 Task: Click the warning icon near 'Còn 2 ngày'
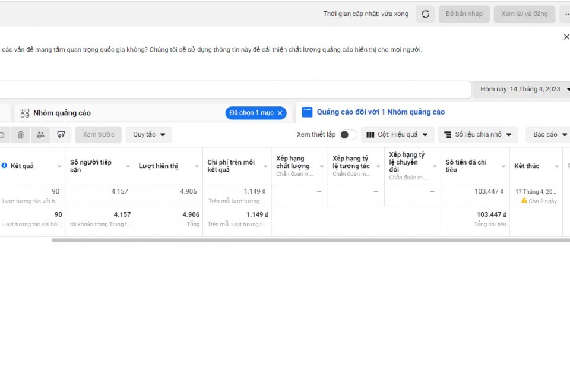(x=524, y=201)
